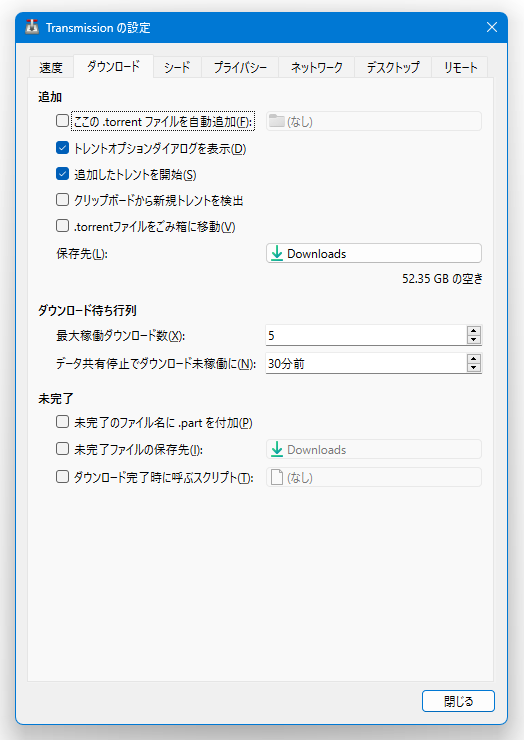The width and height of the screenshot is (524, 740).
Task: Decrease 最大稼働ダウンロード数 with down arrow
Action: tap(474, 340)
